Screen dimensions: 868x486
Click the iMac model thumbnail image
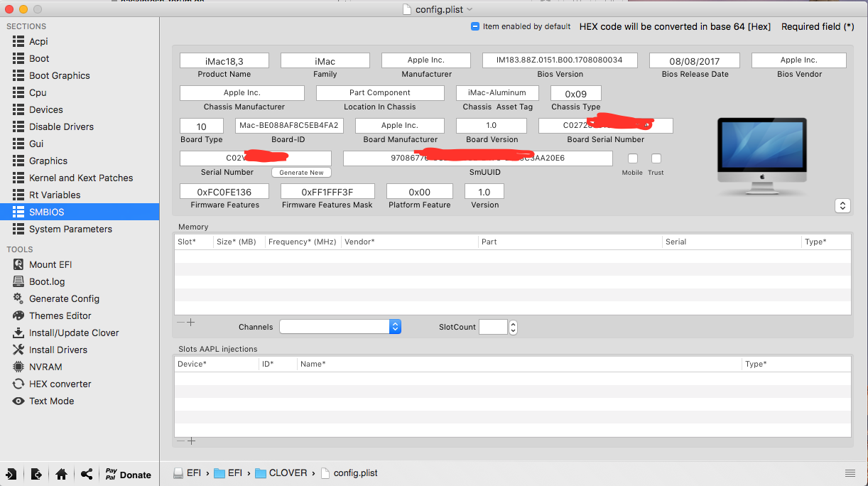coord(762,157)
